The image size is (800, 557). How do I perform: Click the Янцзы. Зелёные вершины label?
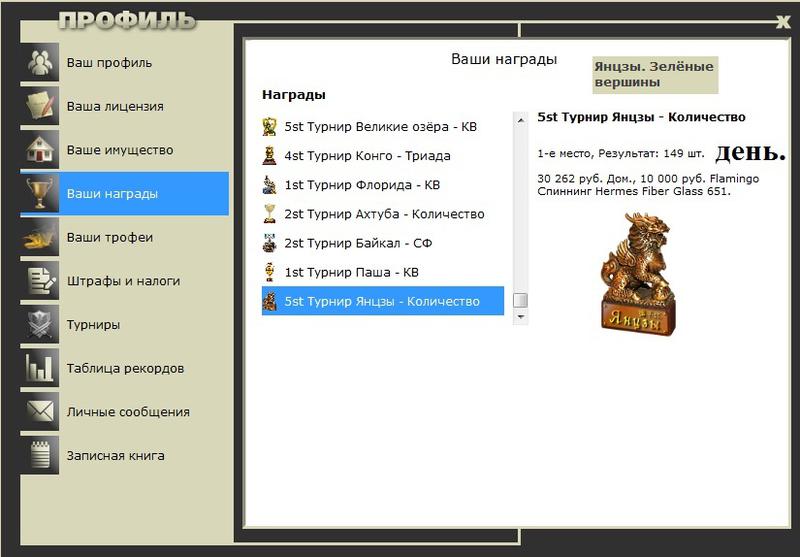click(655, 74)
